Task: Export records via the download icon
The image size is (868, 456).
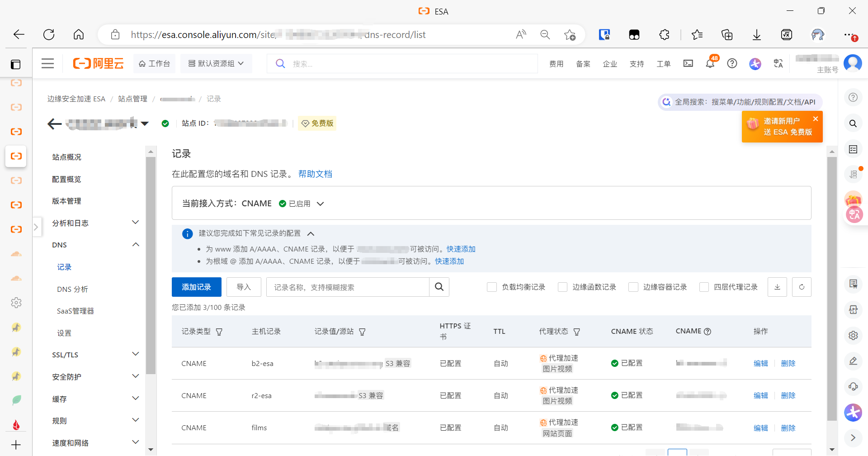Action: pyautogui.click(x=777, y=287)
